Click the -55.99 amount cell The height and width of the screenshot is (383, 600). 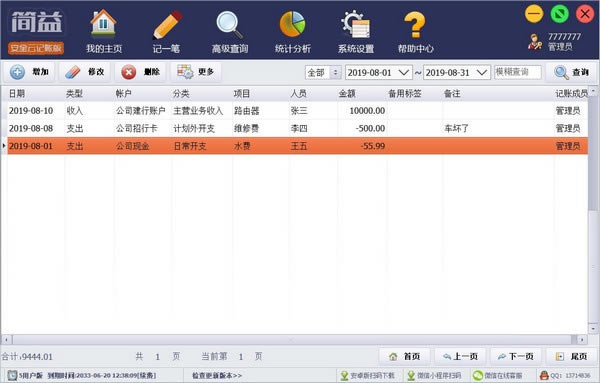click(372, 146)
